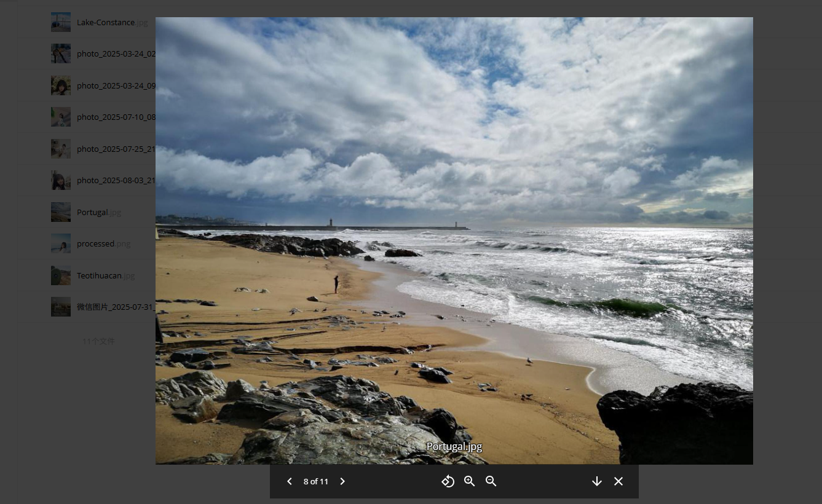The width and height of the screenshot is (822, 504).
Task: Close the image viewer with the X
Action: [618, 481]
